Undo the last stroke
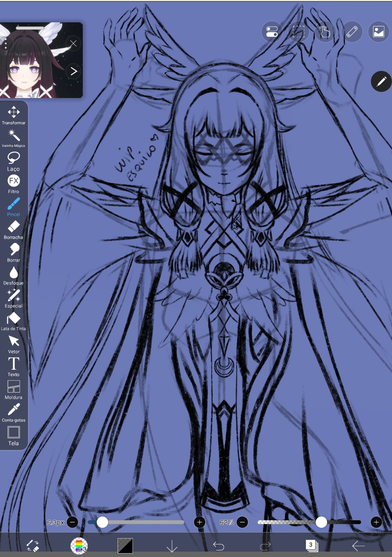 click(x=219, y=546)
